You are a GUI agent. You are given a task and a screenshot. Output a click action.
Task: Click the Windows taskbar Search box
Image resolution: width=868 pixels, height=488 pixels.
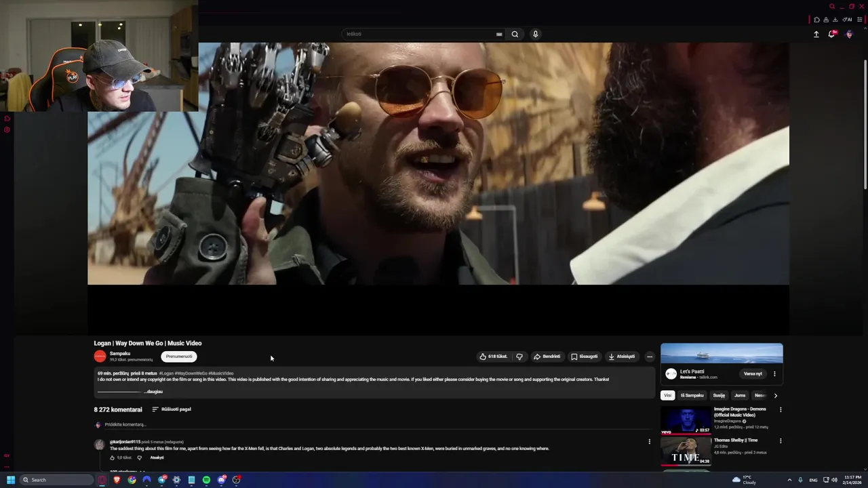pyautogui.click(x=56, y=480)
